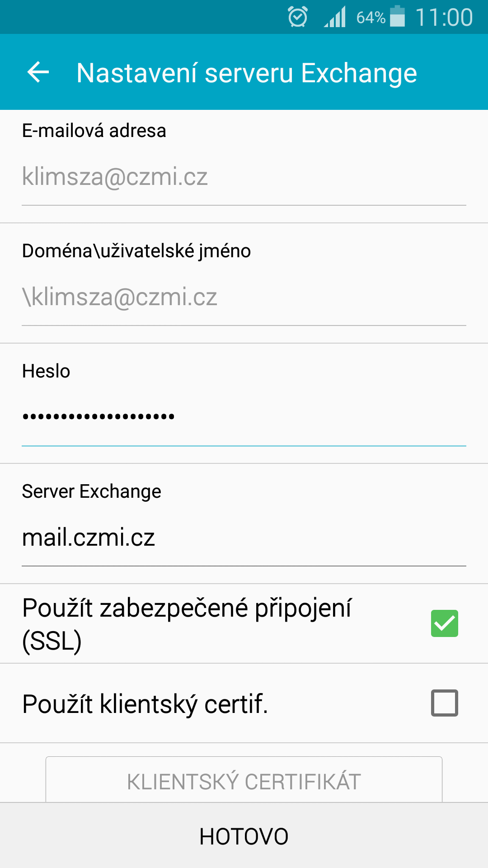The image size is (488, 868).
Task: Tap the alarm clock status icon
Action: pos(298,17)
